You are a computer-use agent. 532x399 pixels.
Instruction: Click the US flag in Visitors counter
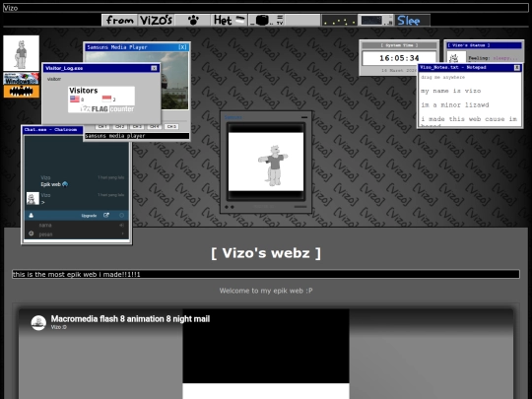click(x=75, y=100)
